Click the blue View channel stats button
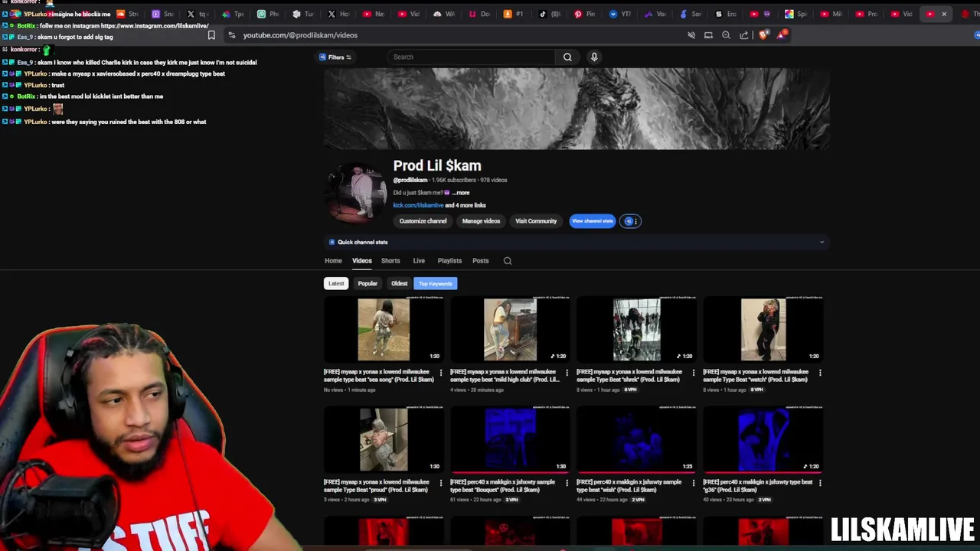The image size is (980, 551). (x=592, y=221)
